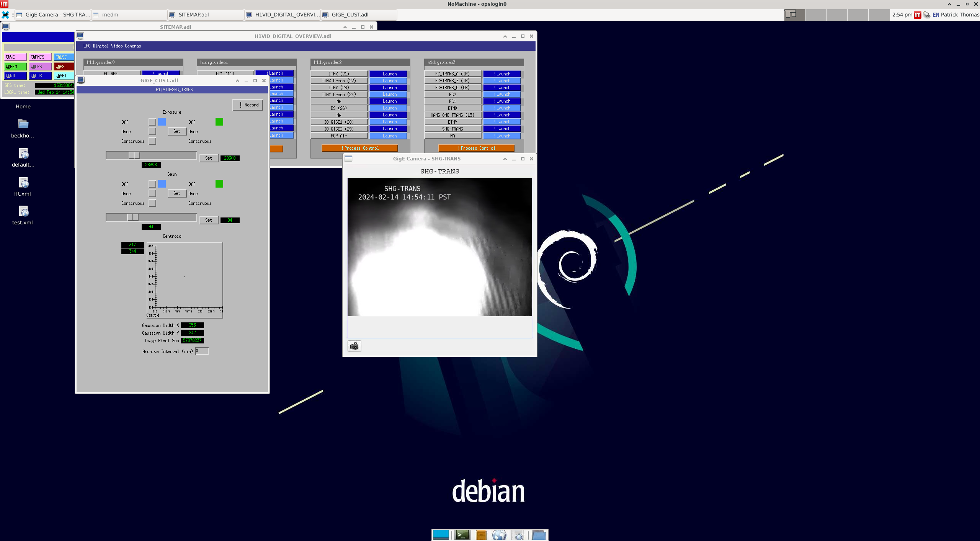Screen dimensions: 980x541
Task: Open the Home folder desktop icon
Action: tap(23, 106)
